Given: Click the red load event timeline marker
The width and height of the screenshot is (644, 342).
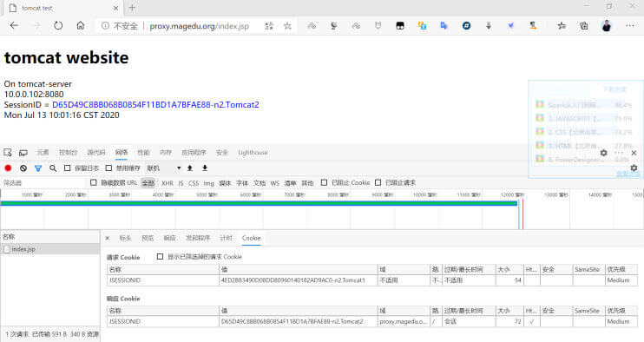Looking at the screenshot, I should pyautogui.click(x=522, y=214).
